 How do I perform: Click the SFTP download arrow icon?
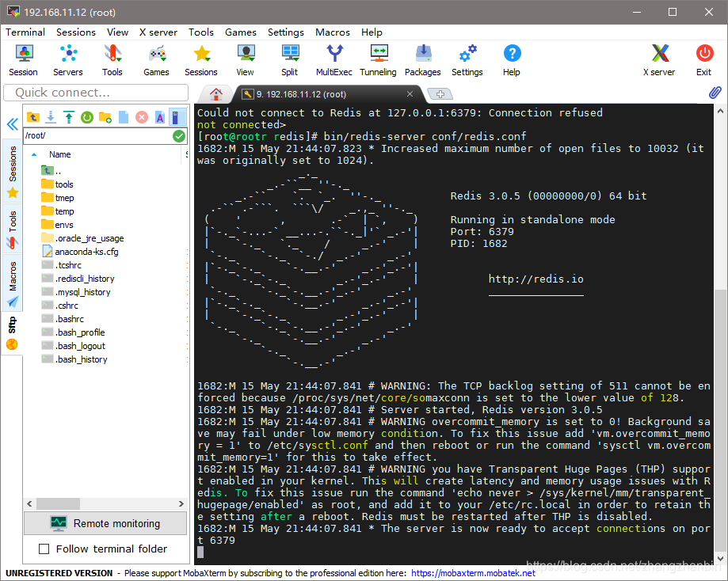coord(51,117)
